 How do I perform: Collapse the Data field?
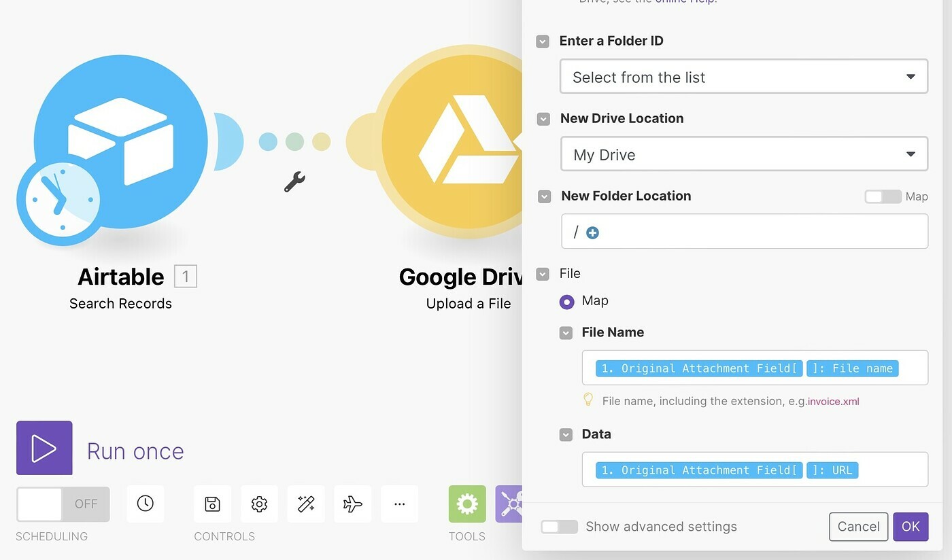pyautogui.click(x=566, y=435)
